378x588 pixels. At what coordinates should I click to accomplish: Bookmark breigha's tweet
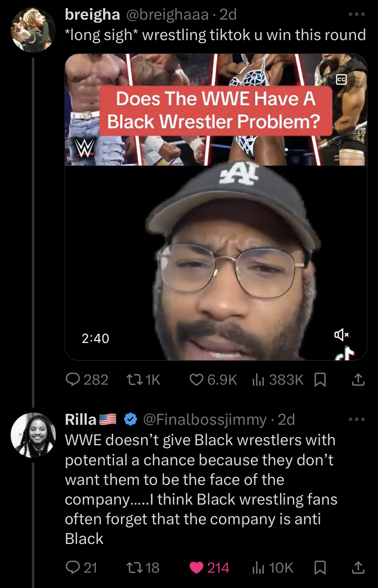click(x=320, y=380)
